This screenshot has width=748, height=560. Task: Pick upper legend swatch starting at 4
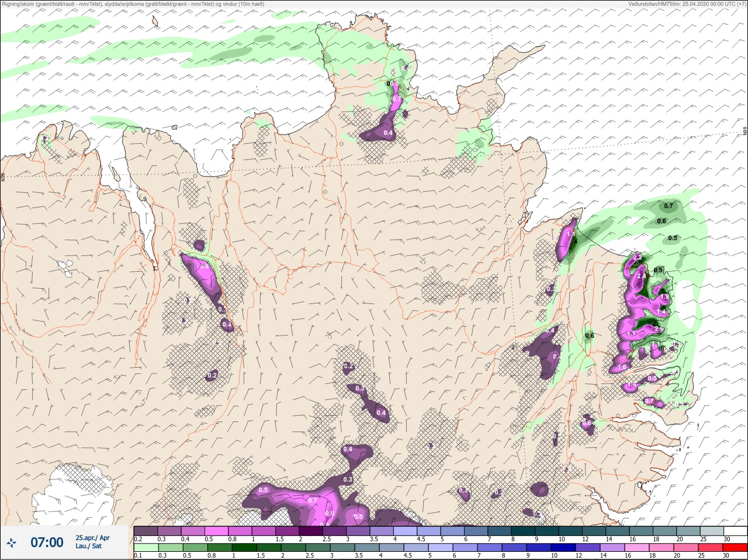(405, 531)
